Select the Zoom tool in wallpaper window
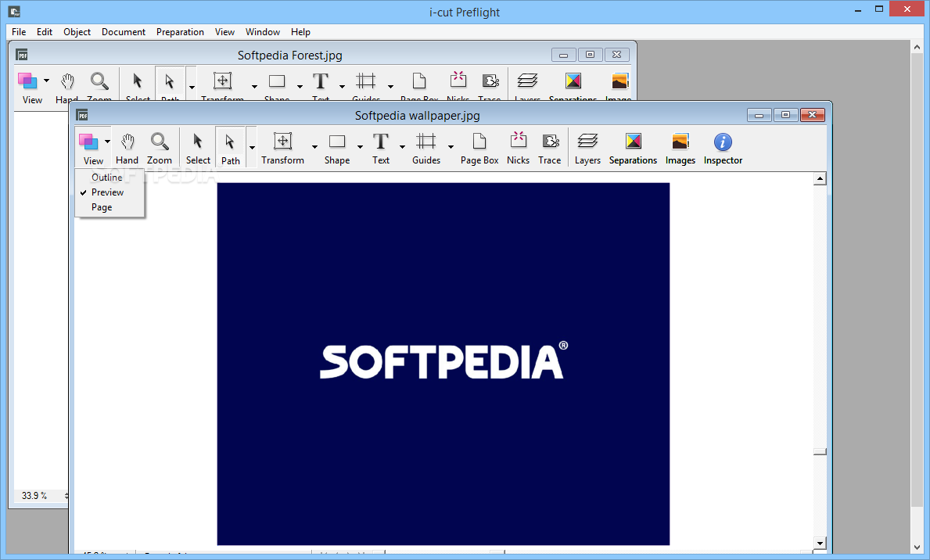 [x=159, y=148]
